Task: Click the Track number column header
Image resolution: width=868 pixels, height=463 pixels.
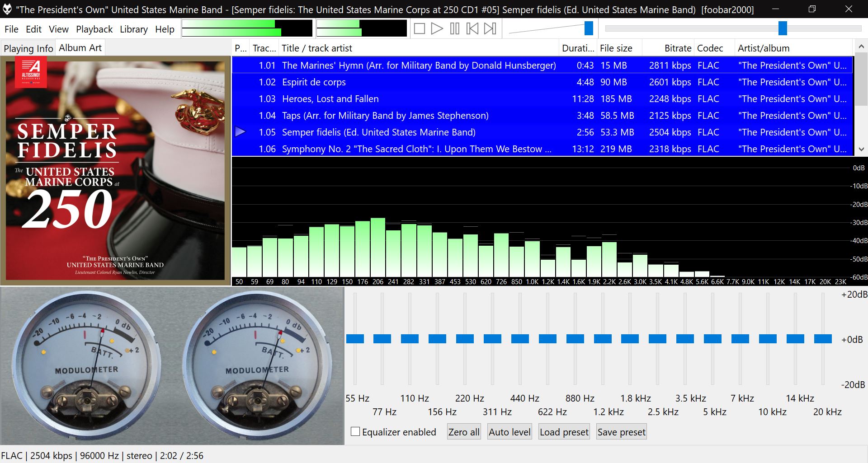Action: click(264, 48)
